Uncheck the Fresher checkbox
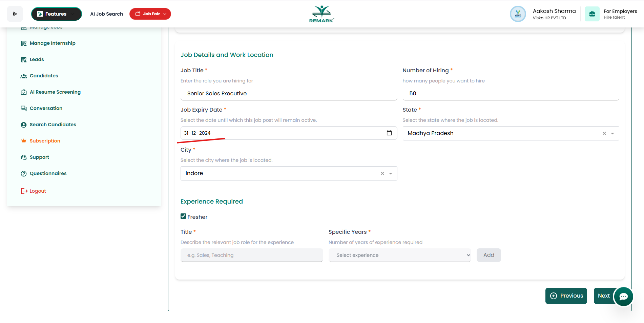This screenshot has width=644, height=323. [183, 216]
